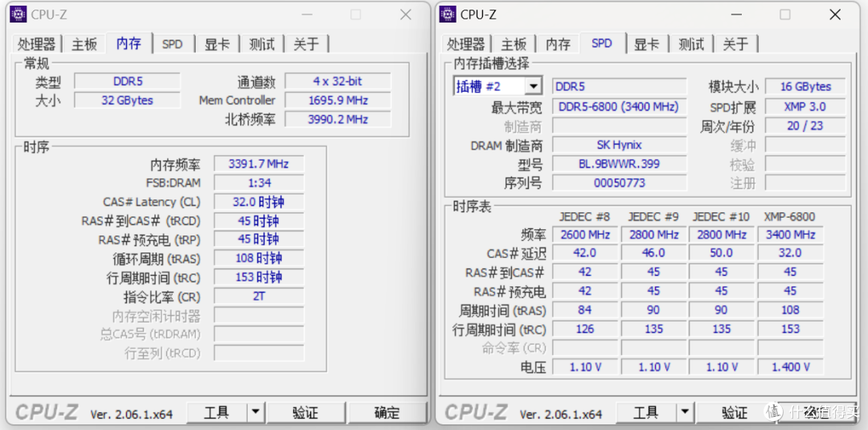This screenshot has width=868, height=430.
Task: Click Mem Controller value 1695.9 MHz
Action: tap(338, 100)
